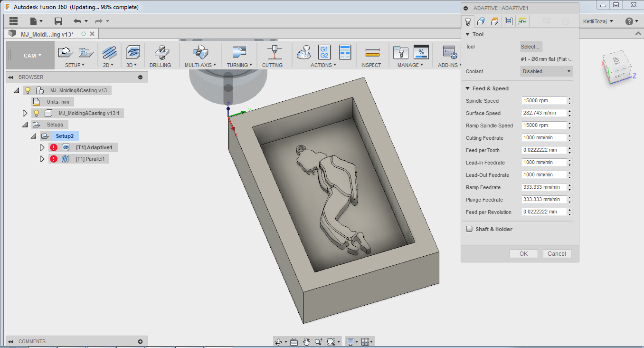This screenshot has width=644, height=348.
Task: Toggle the Shaft & Holder checkbox
Action: pyautogui.click(x=469, y=229)
